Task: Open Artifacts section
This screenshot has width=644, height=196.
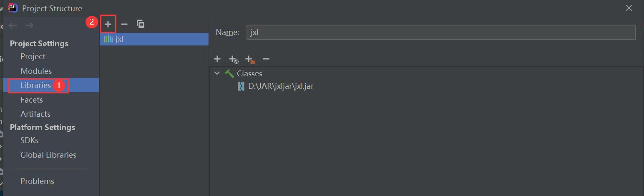Action: 35,114
